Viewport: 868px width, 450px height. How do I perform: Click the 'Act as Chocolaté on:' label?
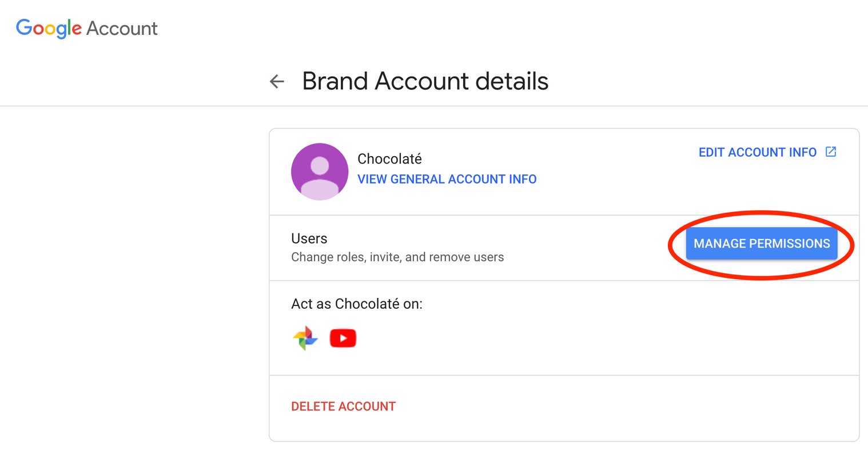[357, 304]
